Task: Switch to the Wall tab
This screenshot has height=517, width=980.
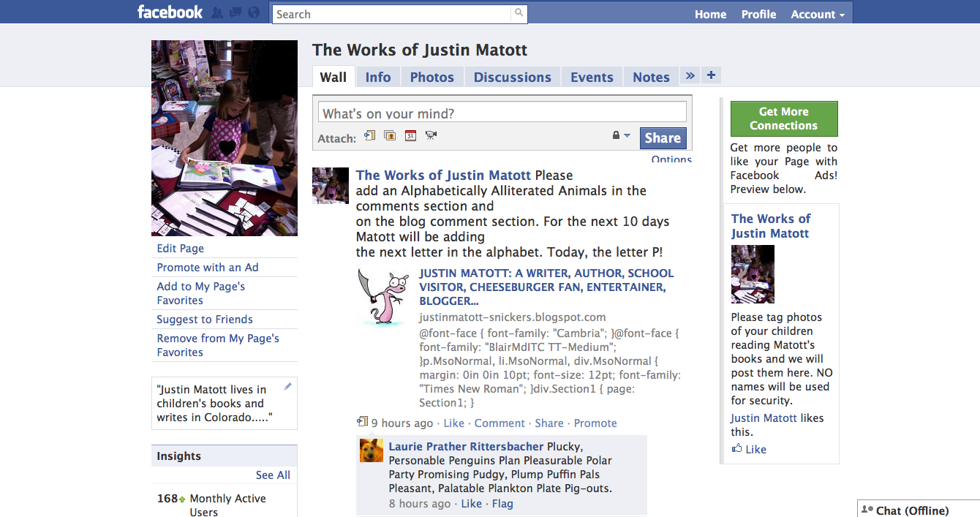Action: tap(333, 77)
